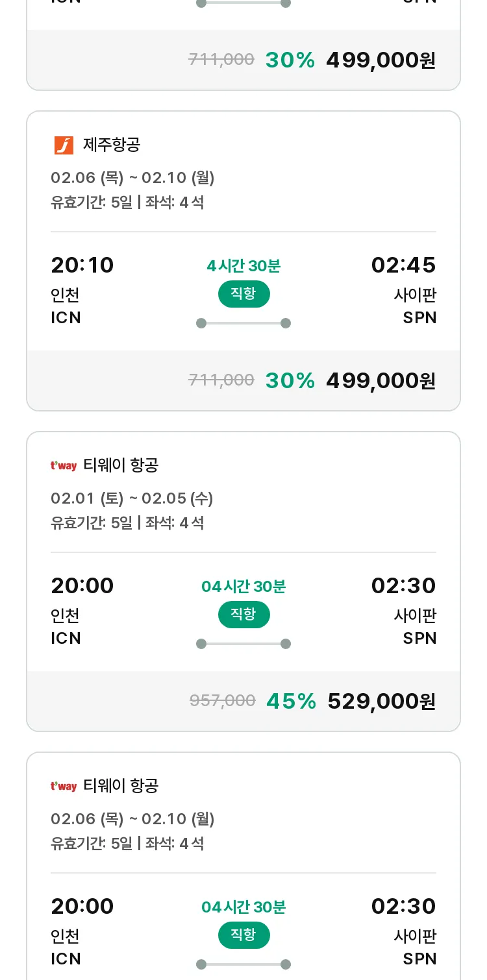
Task: Tap 유효기간 line on t'way 02.06 flight
Action: [127, 844]
